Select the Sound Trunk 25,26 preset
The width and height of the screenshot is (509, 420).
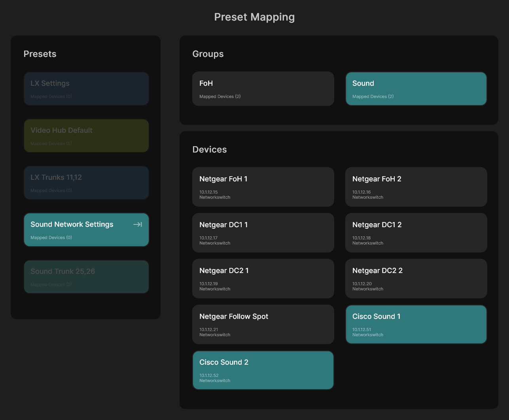[x=86, y=277]
